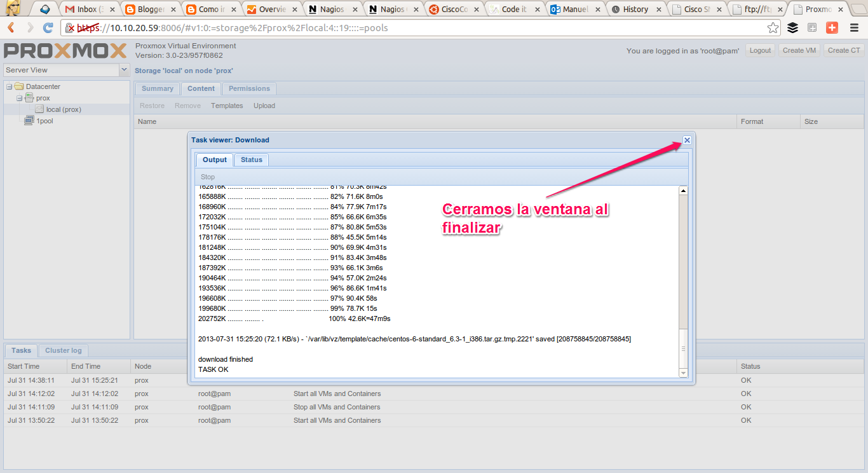This screenshot has width=868, height=473.
Task: Click the Create VM button
Action: [x=799, y=50]
